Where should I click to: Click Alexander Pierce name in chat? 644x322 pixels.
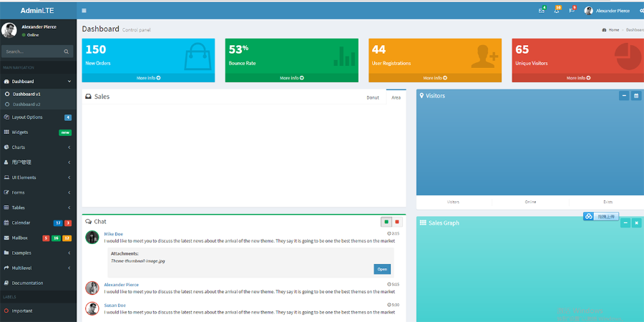tap(121, 285)
